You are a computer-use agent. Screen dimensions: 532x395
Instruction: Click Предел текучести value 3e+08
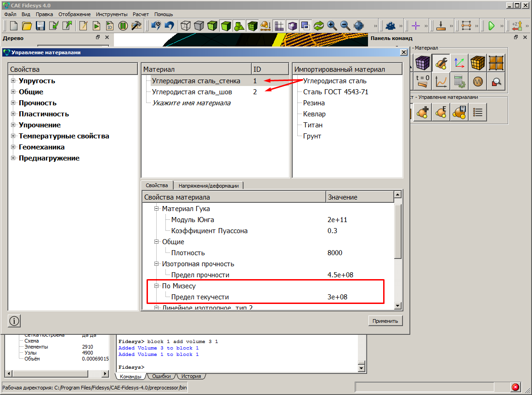[337, 297]
